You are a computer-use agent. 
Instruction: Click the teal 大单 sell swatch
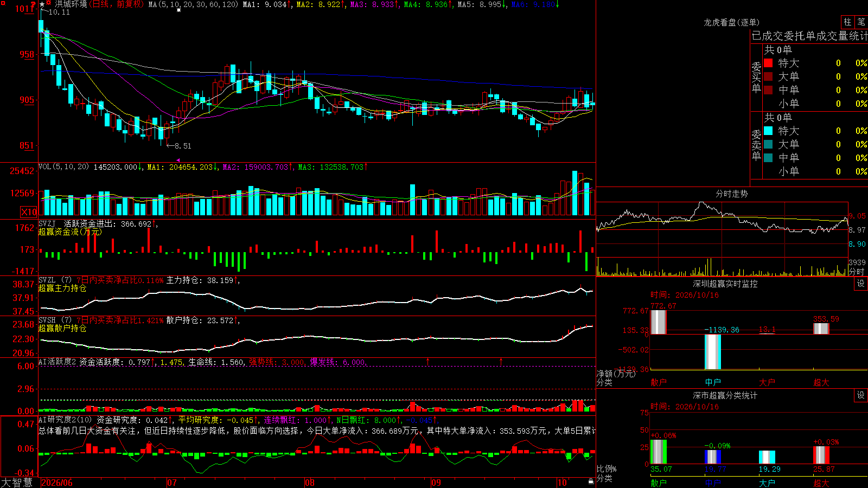click(768, 144)
